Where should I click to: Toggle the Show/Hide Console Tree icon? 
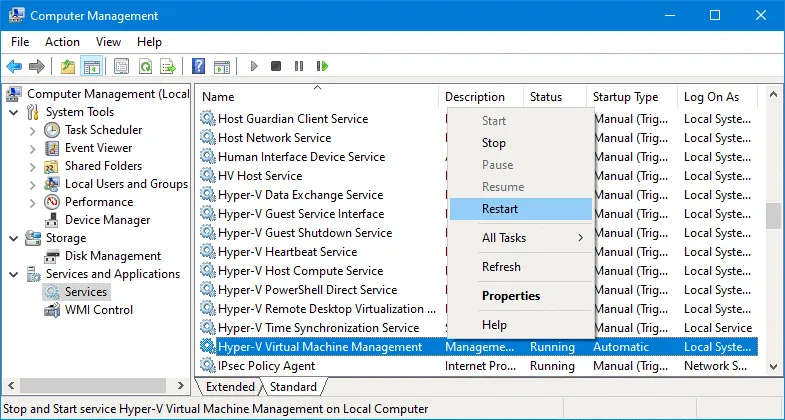(x=91, y=67)
